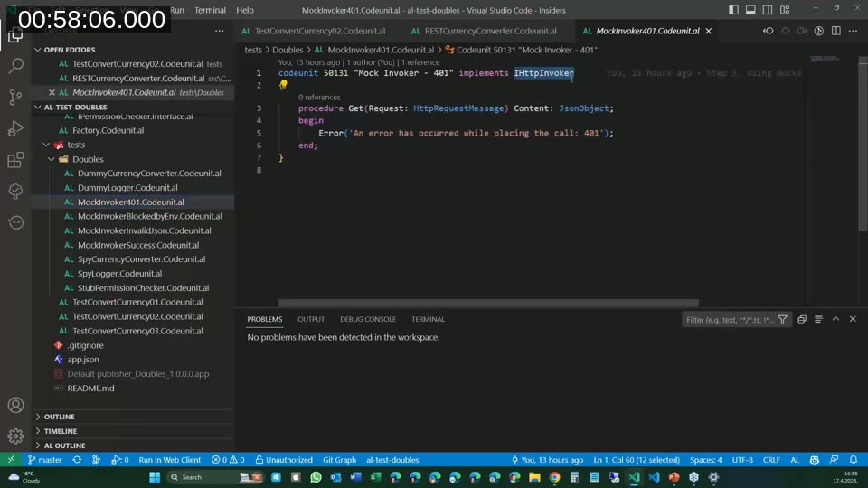Open Customize Layout icon
Image resolution: width=868 pixels, height=488 pixels.
coord(785,10)
